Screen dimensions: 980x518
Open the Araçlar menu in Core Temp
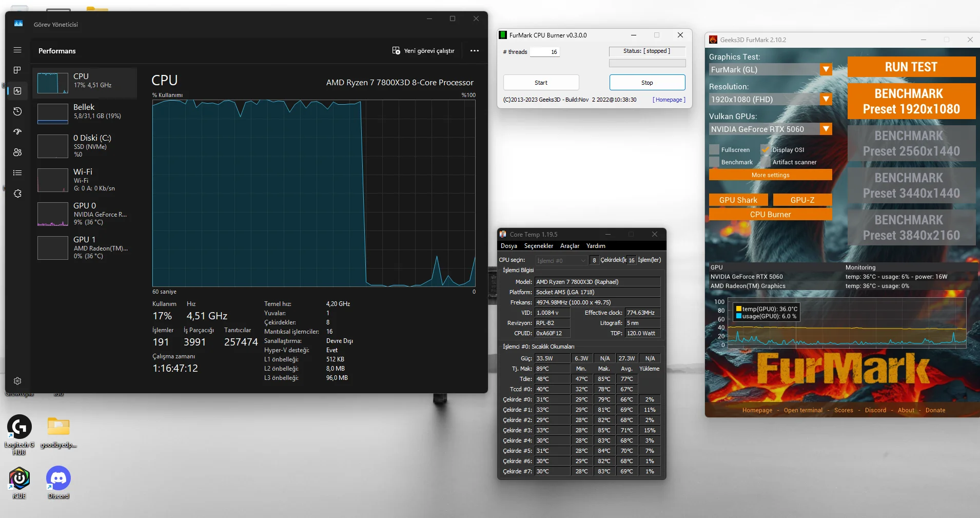coord(570,246)
